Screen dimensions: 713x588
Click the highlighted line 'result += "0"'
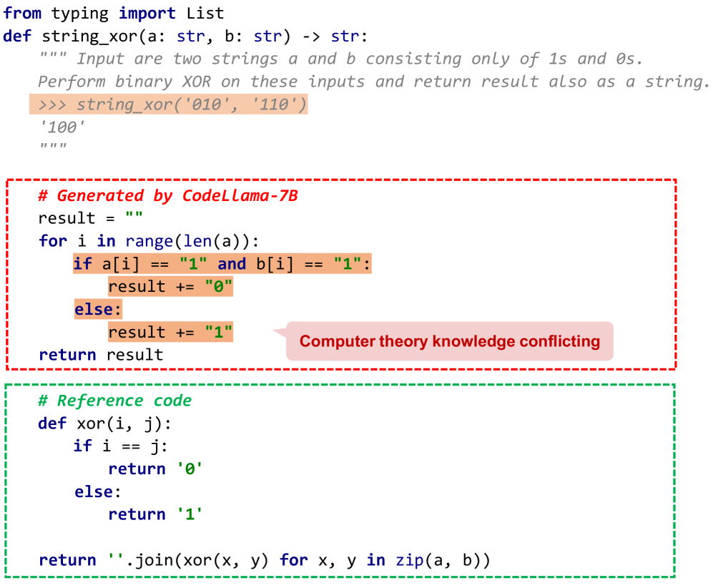170,287
